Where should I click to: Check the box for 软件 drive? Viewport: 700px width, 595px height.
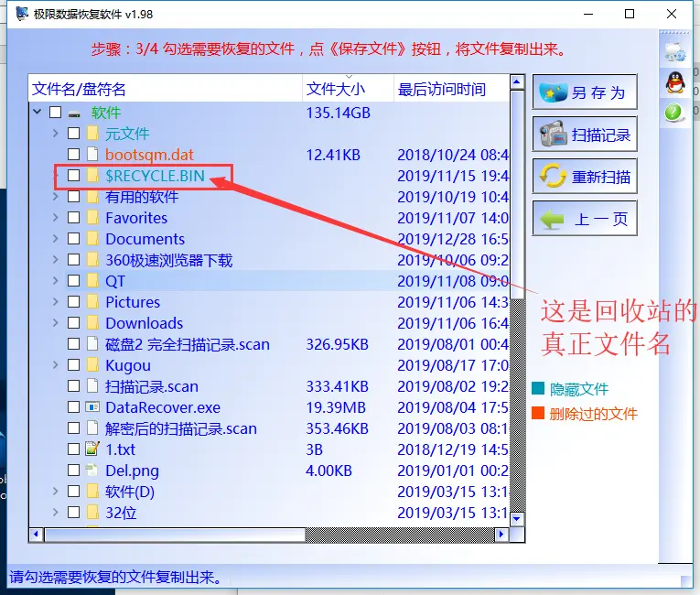[55, 112]
